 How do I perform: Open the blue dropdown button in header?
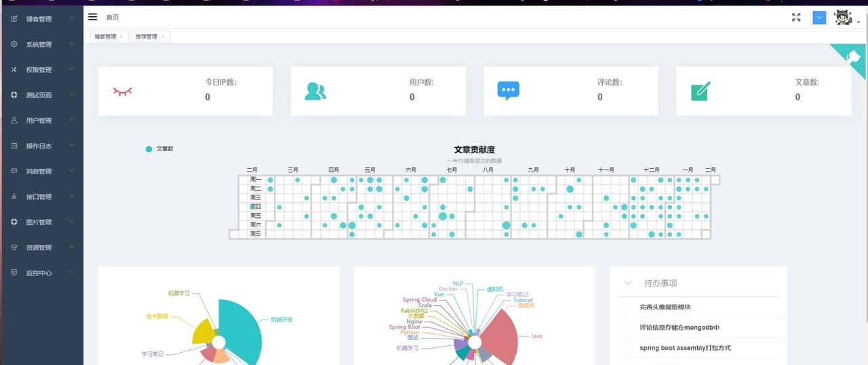pos(819,18)
